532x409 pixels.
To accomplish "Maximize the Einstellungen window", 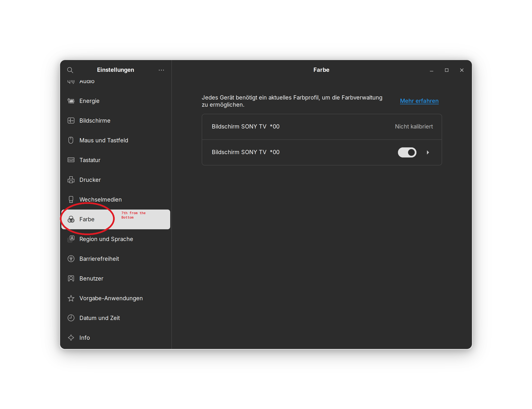I will 446,70.
